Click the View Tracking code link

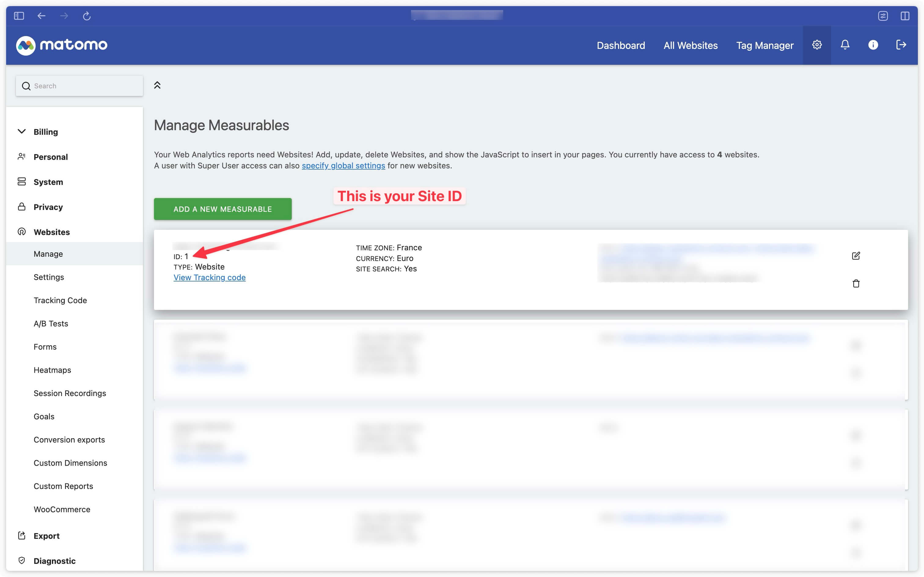click(209, 277)
